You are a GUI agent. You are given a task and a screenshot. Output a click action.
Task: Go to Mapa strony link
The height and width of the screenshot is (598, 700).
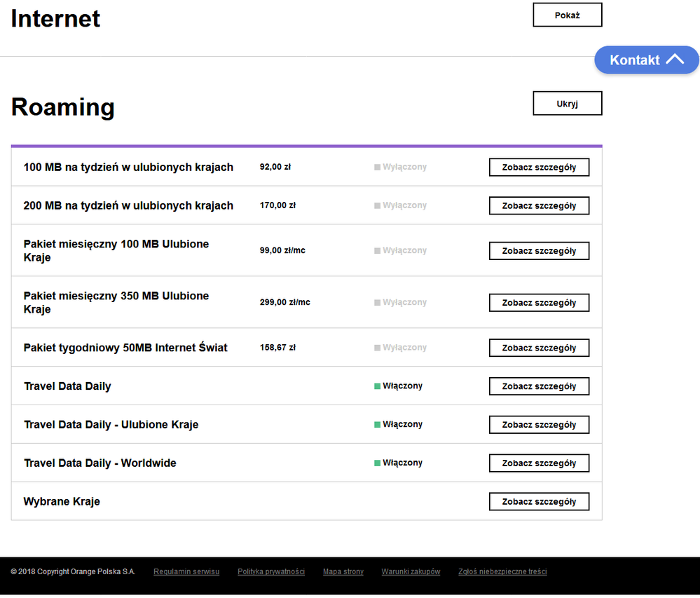tap(343, 572)
